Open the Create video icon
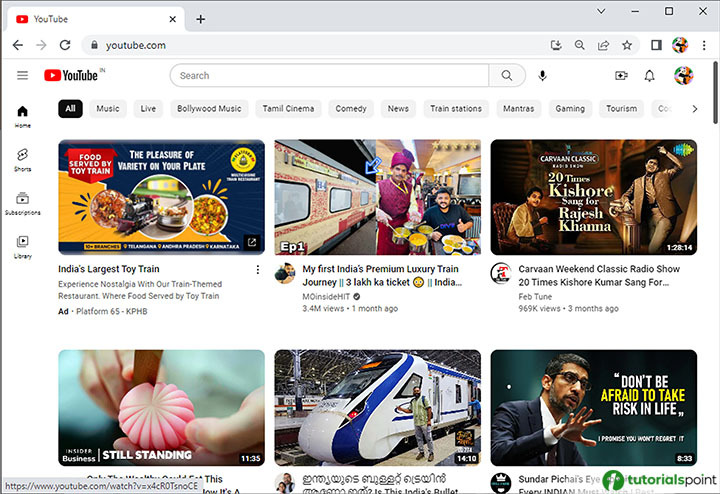 tap(621, 75)
